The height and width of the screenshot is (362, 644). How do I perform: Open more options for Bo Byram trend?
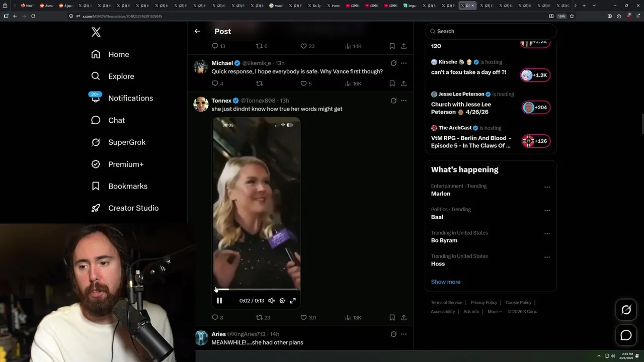pos(547,234)
